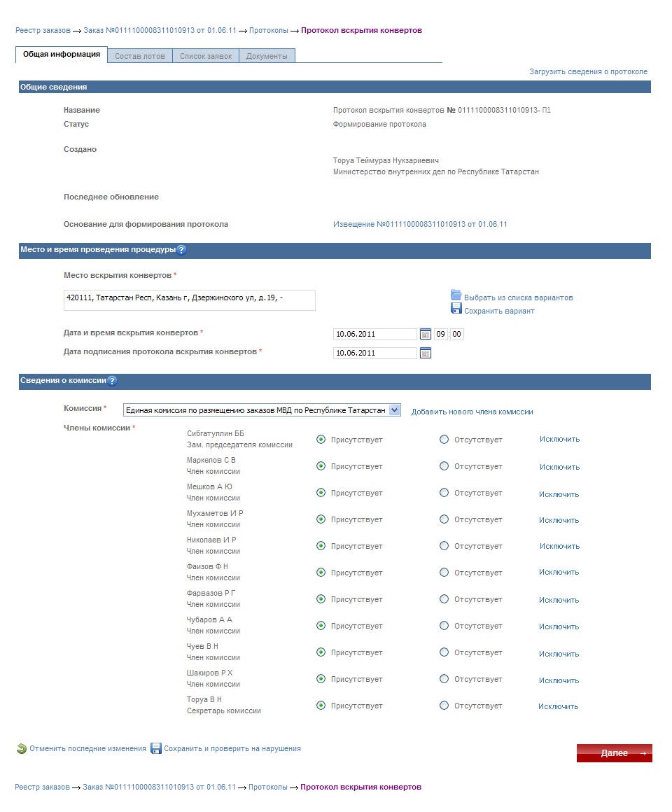Click the red Далее button
This screenshot has height=812, width=672.
pos(615,753)
